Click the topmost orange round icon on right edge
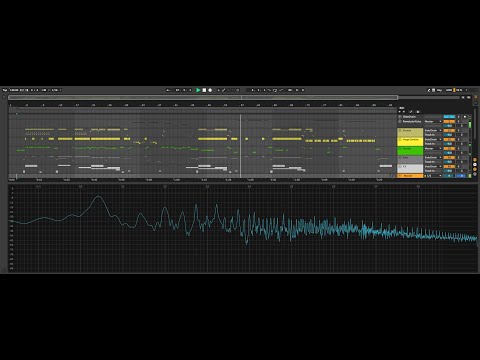The height and width of the screenshot is (360, 480). 475,160
